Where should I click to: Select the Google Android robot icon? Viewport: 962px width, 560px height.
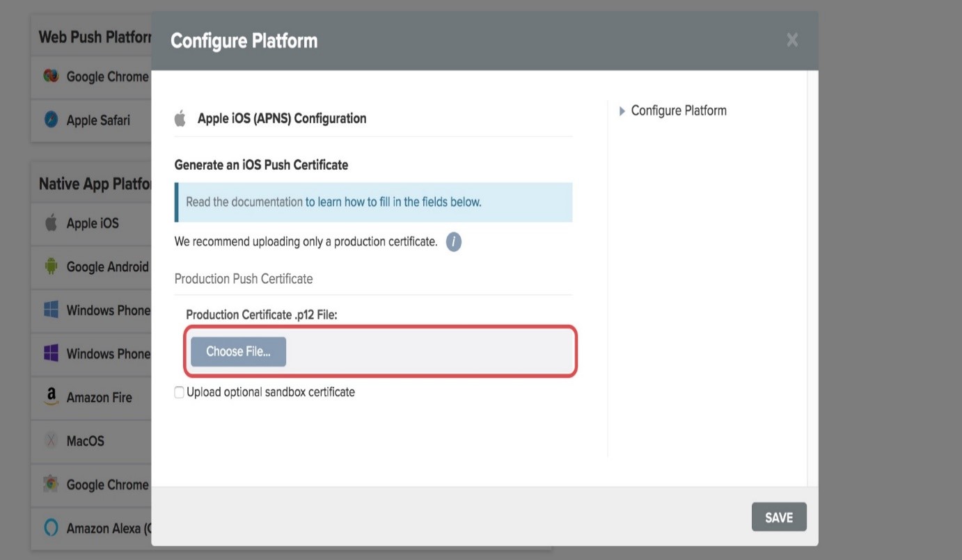(51, 266)
